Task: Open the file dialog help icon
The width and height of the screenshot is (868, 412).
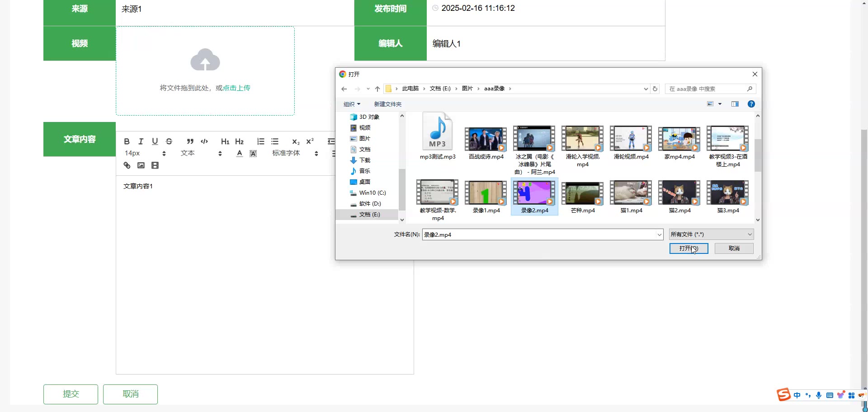Action: (751, 104)
